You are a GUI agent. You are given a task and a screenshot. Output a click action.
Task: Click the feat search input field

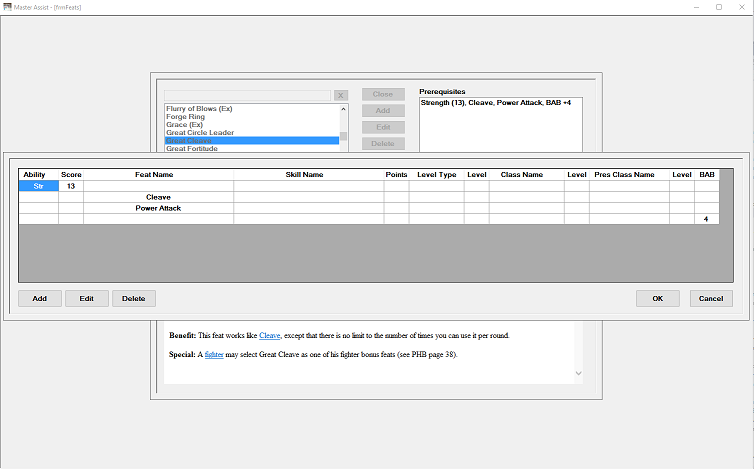pos(247,95)
